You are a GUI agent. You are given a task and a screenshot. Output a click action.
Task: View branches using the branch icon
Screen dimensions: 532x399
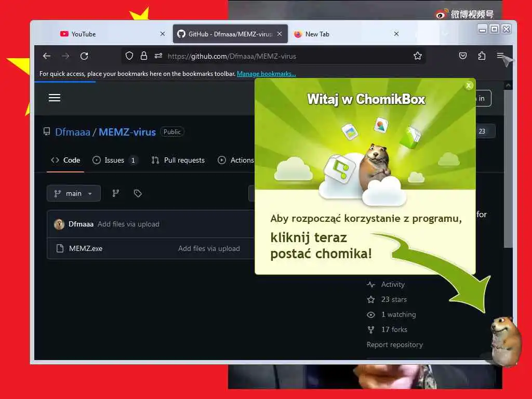pyautogui.click(x=116, y=193)
